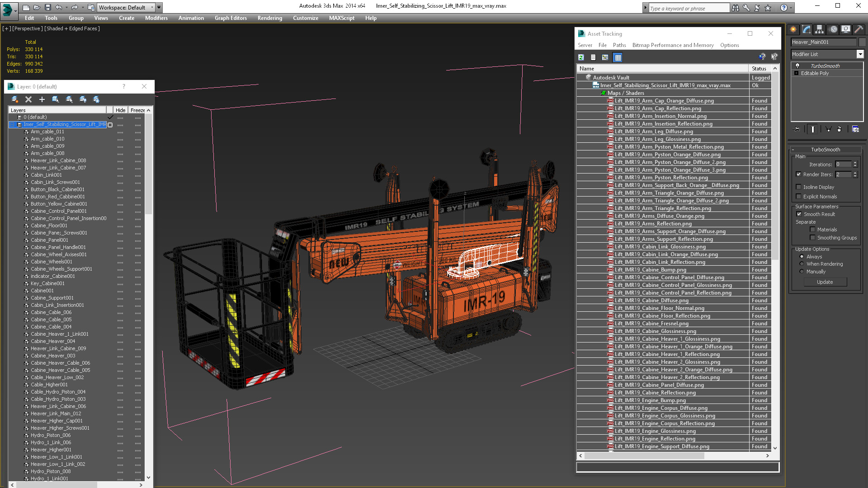The height and width of the screenshot is (488, 868).
Task: Redo action with the forward arrow icon
Action: click(75, 7)
